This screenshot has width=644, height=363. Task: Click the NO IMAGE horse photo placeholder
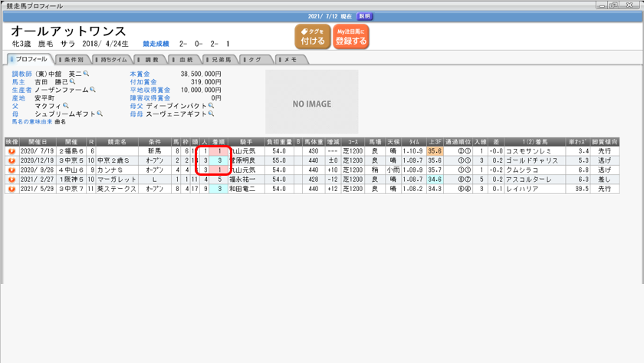[311, 103]
